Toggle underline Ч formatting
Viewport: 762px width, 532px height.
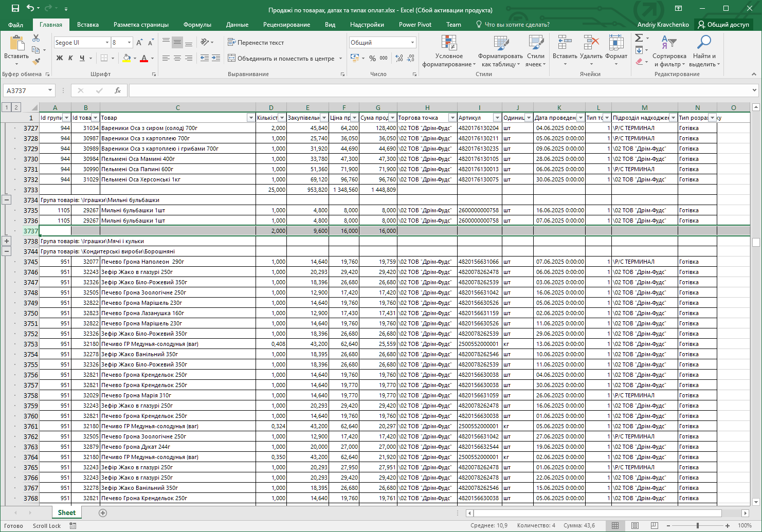coord(82,58)
